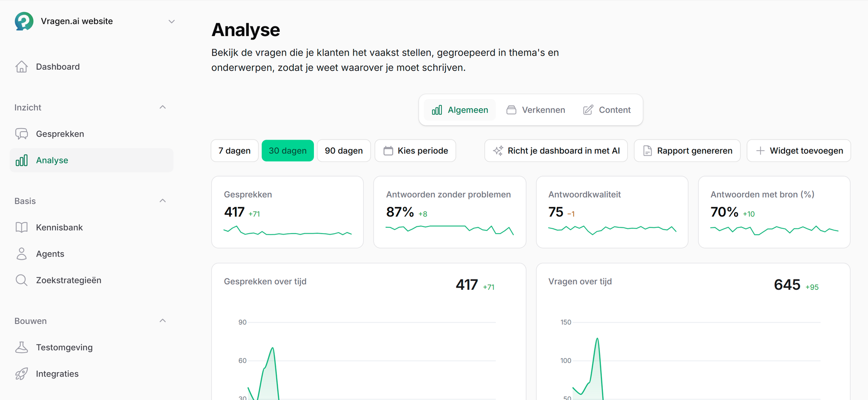Image resolution: width=868 pixels, height=400 pixels.
Task: Click the Gesprekken over tijd title
Action: (265, 281)
